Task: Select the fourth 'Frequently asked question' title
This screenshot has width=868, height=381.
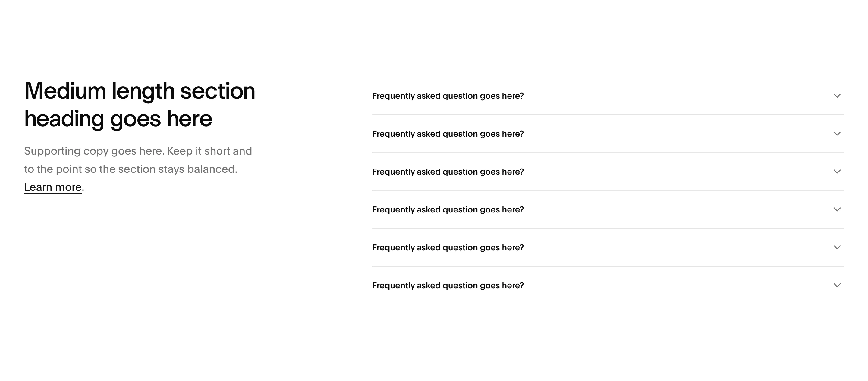Action: [448, 210]
